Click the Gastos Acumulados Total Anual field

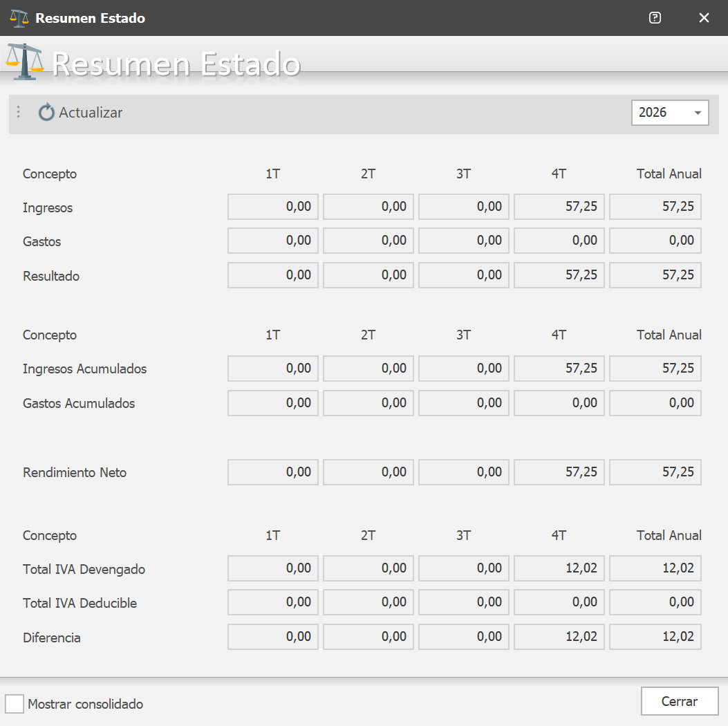click(x=655, y=403)
